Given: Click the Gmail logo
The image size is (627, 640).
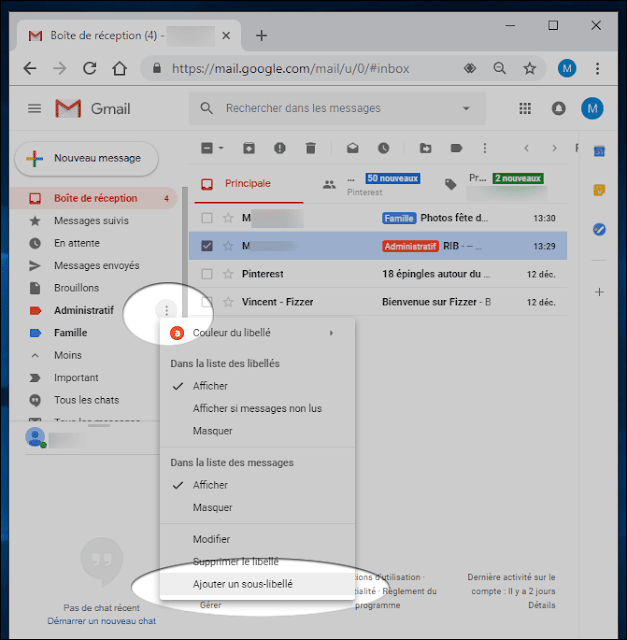Looking at the screenshot, I should pyautogui.click(x=93, y=109).
